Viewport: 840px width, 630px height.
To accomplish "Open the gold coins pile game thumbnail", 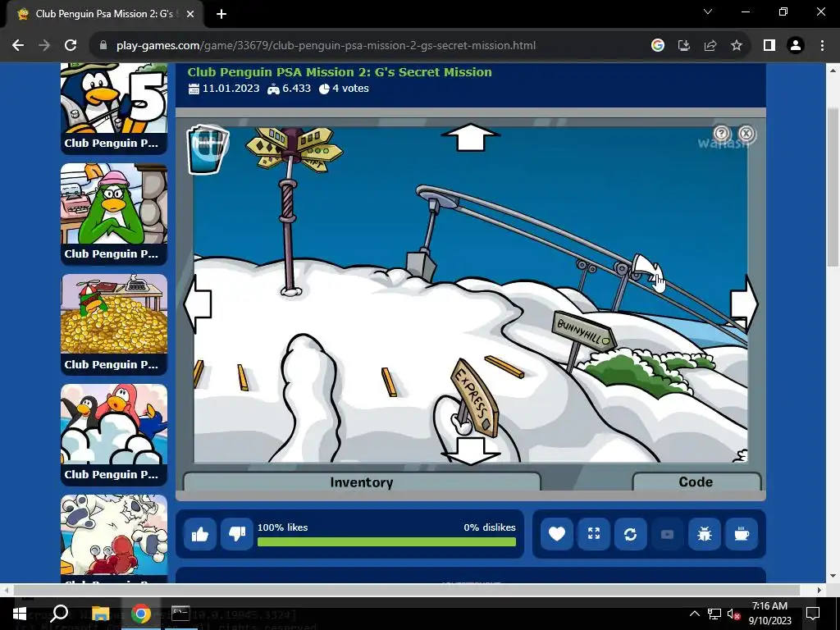I will point(113,324).
